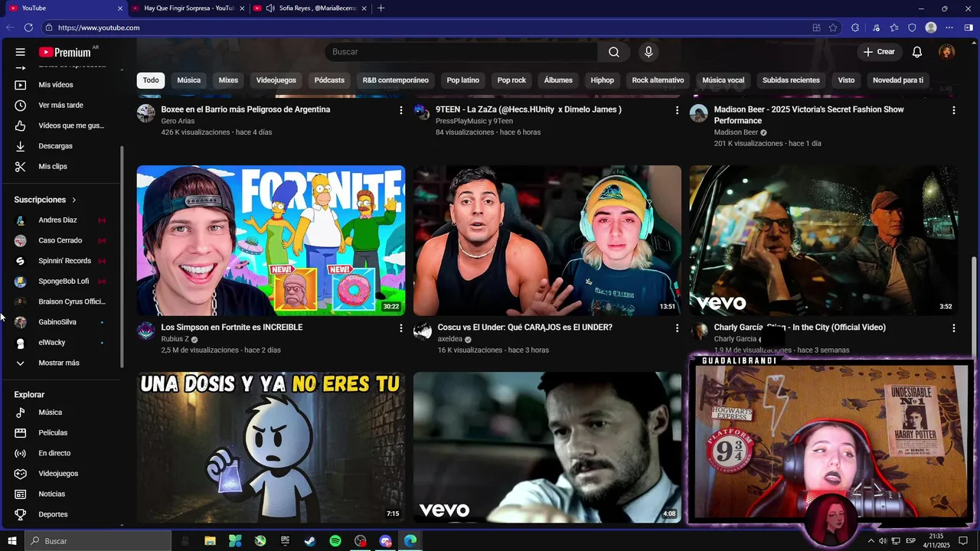
Task: Open more options for Boxee en el Barrio video
Action: pyautogui.click(x=400, y=110)
